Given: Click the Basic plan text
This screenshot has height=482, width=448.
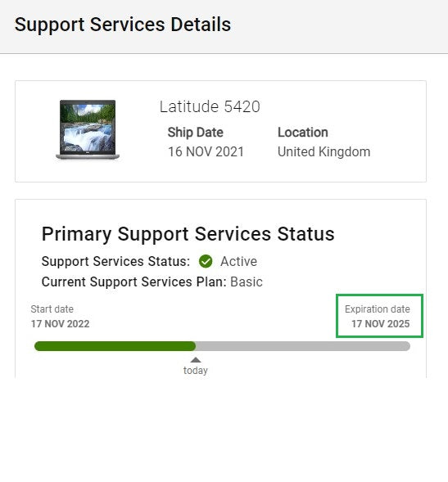Looking at the screenshot, I should point(247,282).
